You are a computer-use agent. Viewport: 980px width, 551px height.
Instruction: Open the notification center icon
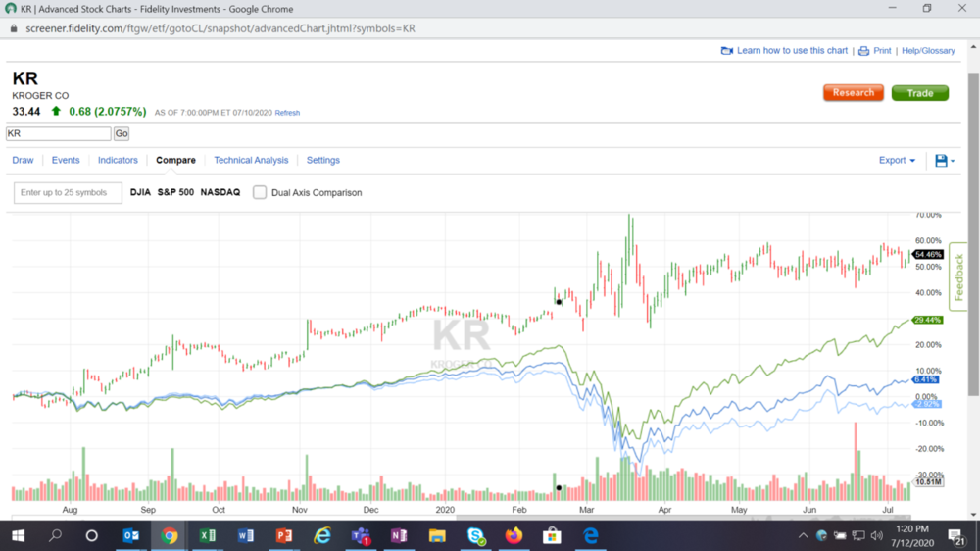pos(956,536)
